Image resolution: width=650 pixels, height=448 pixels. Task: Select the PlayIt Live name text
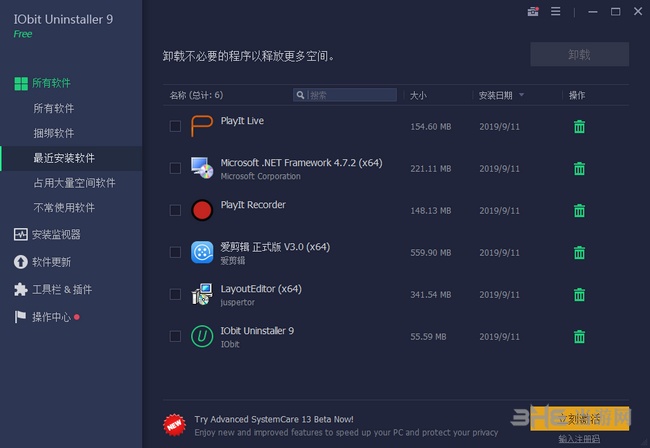242,121
